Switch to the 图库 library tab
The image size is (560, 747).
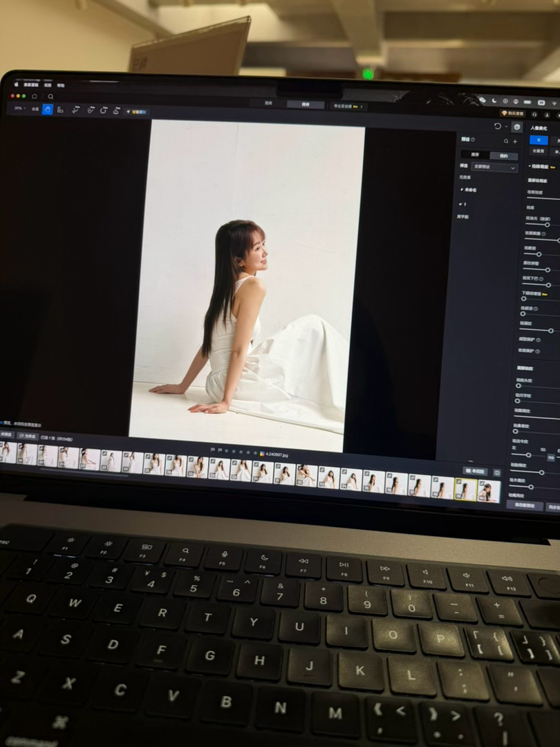point(268,103)
